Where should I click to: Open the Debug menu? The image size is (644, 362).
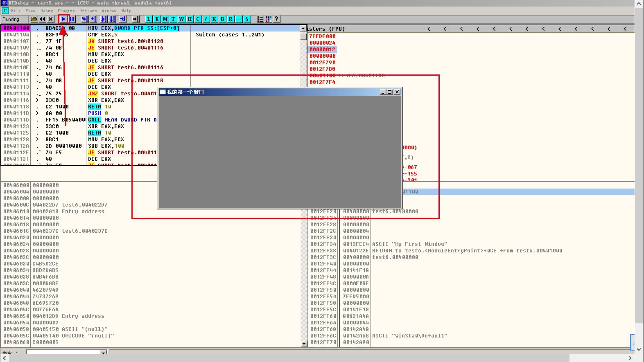(x=46, y=11)
